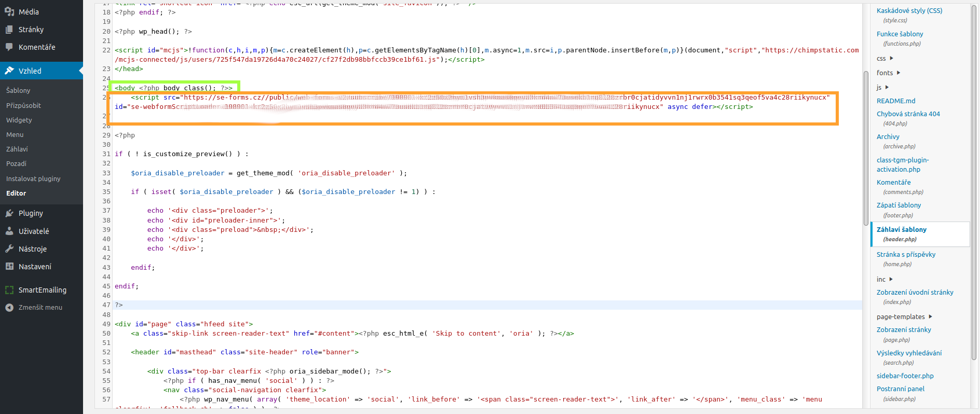The image size is (980, 414).
Task: Select Záhlaví šablony header.php file
Action: coord(920,234)
